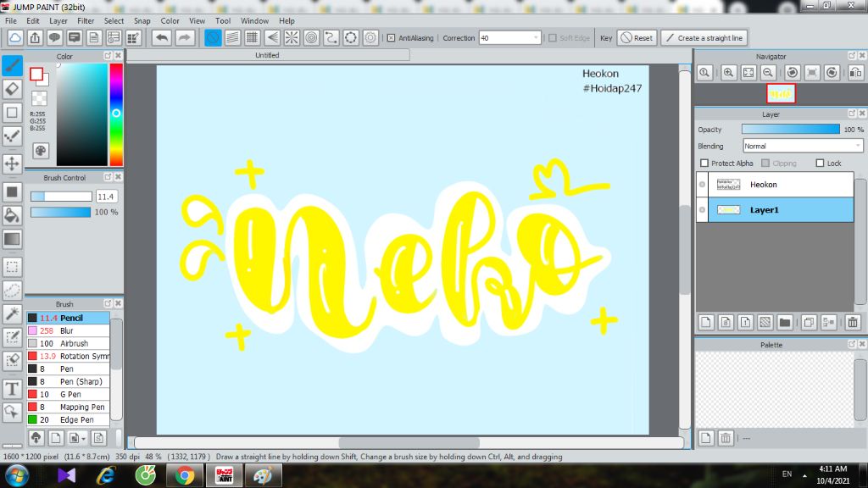The height and width of the screenshot is (488, 868).
Task: Undock the Brush Control panel
Action: 108,177
